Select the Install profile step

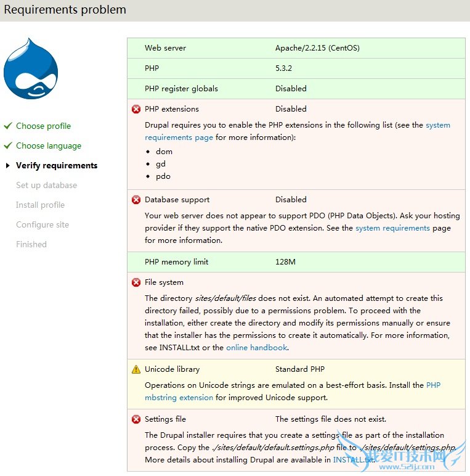click(40, 205)
